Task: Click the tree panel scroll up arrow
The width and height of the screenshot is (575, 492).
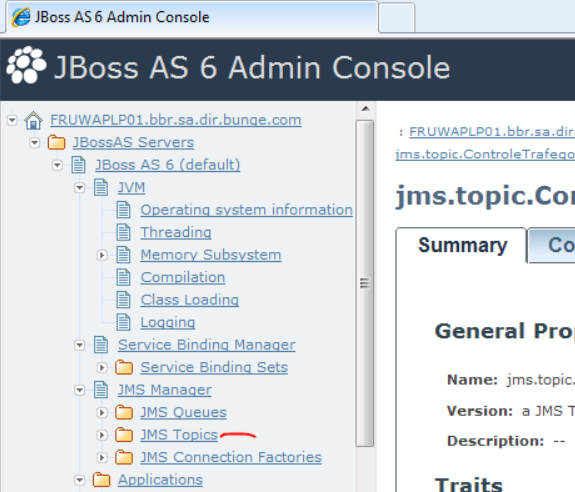Action: pyautogui.click(x=365, y=109)
